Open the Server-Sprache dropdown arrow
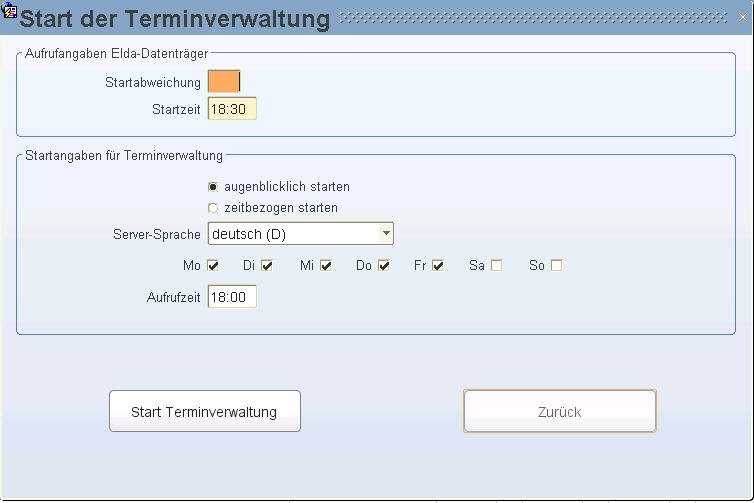This screenshot has height=503, width=754. pyautogui.click(x=386, y=233)
